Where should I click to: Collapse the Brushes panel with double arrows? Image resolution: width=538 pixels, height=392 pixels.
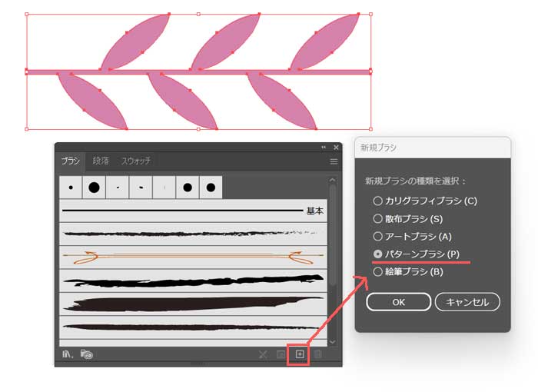[324, 148]
